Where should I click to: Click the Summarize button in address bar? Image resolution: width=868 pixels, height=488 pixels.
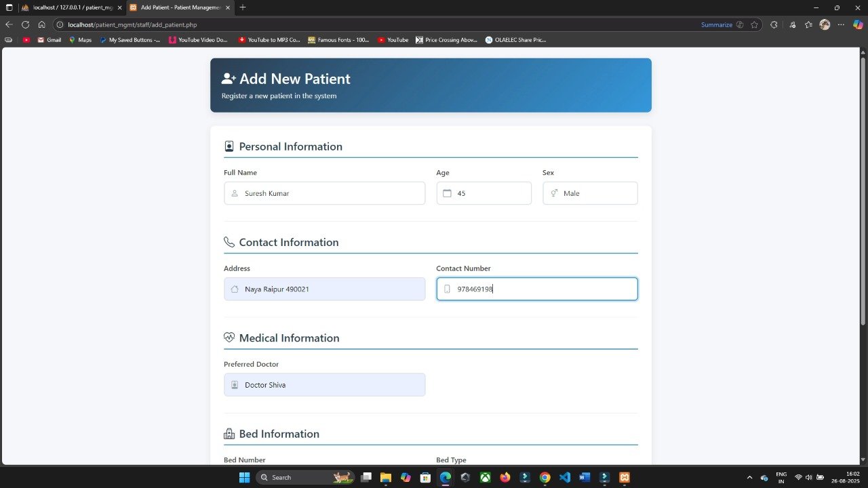click(717, 24)
